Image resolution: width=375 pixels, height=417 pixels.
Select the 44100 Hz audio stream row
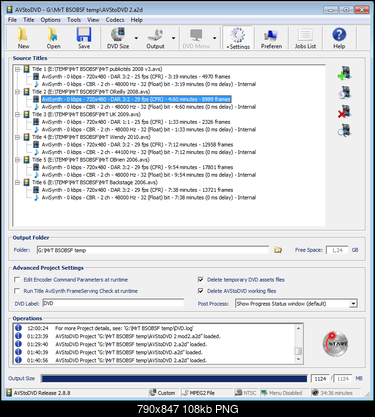[149, 152]
